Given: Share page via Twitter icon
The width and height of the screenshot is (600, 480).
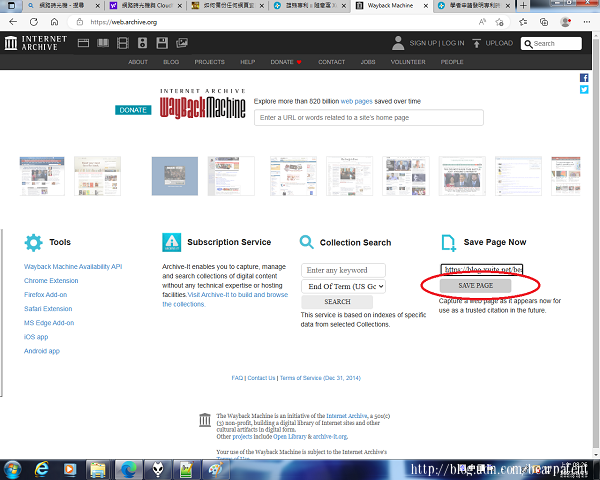Looking at the screenshot, I should pos(584,90).
